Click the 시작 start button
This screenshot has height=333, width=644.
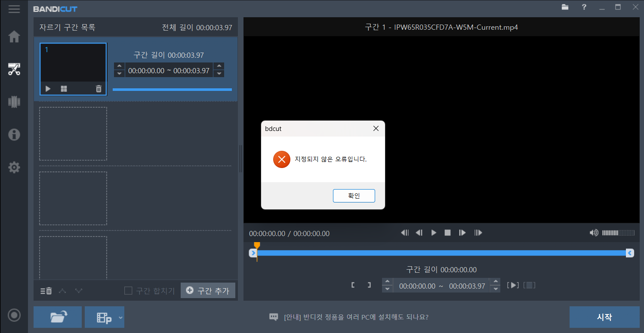click(x=604, y=317)
